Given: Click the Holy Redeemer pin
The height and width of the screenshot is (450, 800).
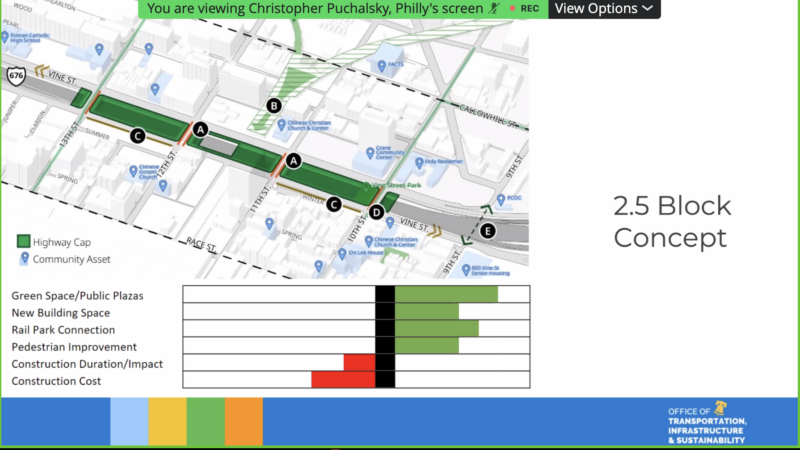Looking at the screenshot, I should click(419, 163).
